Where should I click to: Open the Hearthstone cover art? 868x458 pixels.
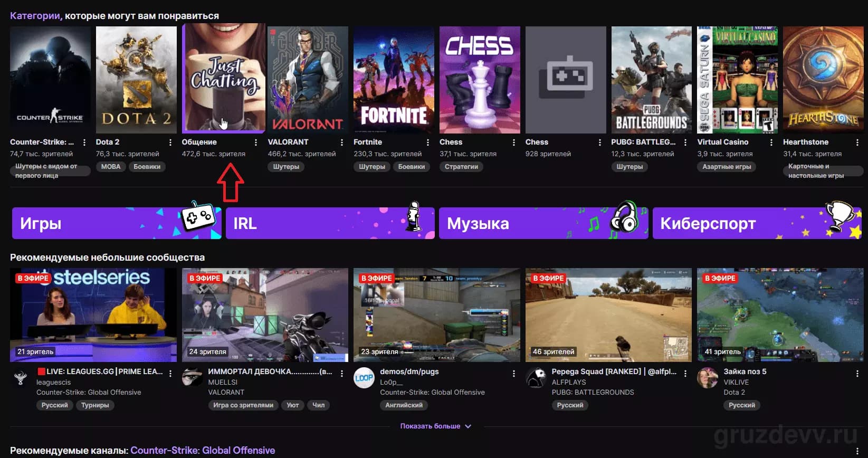pos(823,80)
